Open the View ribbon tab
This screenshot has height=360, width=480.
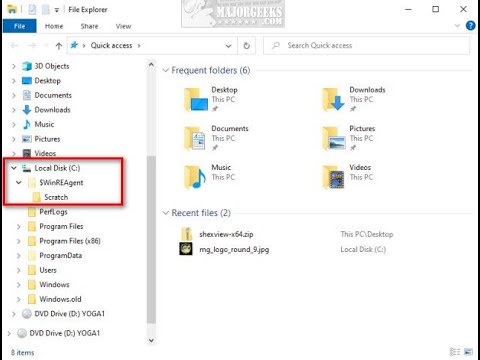pyautogui.click(x=123, y=26)
